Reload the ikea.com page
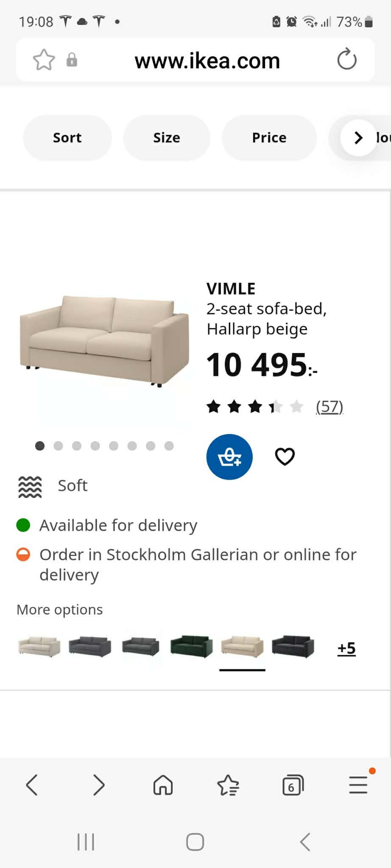 pyautogui.click(x=347, y=59)
